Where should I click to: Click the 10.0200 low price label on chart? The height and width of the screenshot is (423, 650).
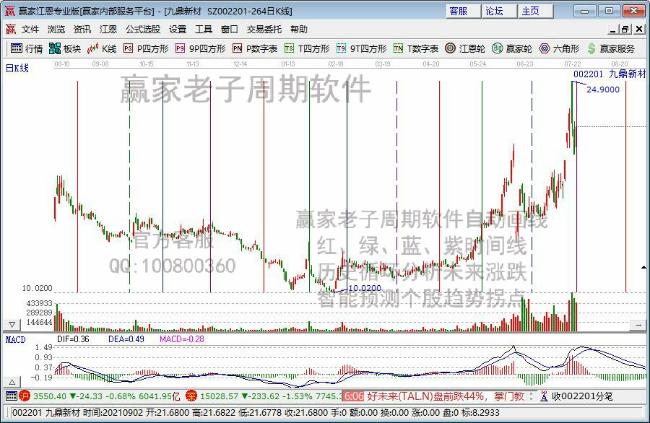point(364,288)
